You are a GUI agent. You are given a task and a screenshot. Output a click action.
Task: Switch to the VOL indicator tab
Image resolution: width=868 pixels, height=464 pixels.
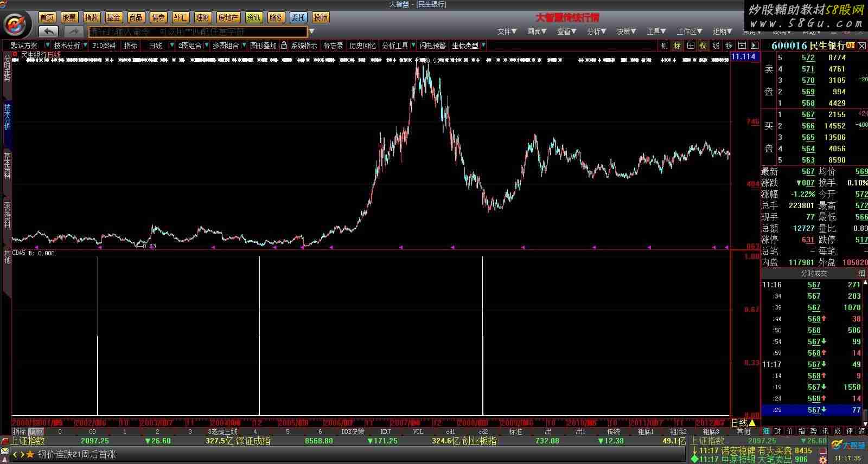click(418, 432)
